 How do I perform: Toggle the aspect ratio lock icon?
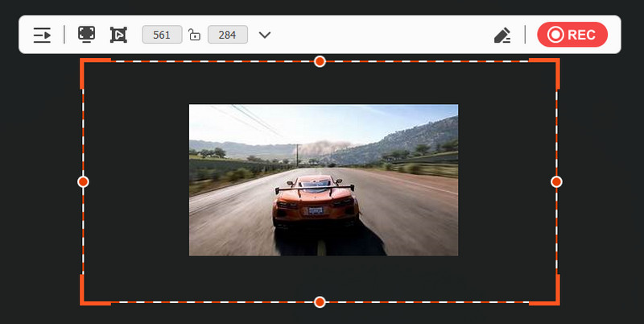pos(194,35)
